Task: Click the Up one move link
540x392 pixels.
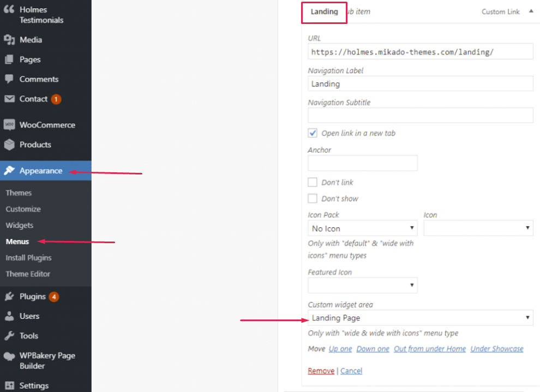Action: pyautogui.click(x=340, y=348)
